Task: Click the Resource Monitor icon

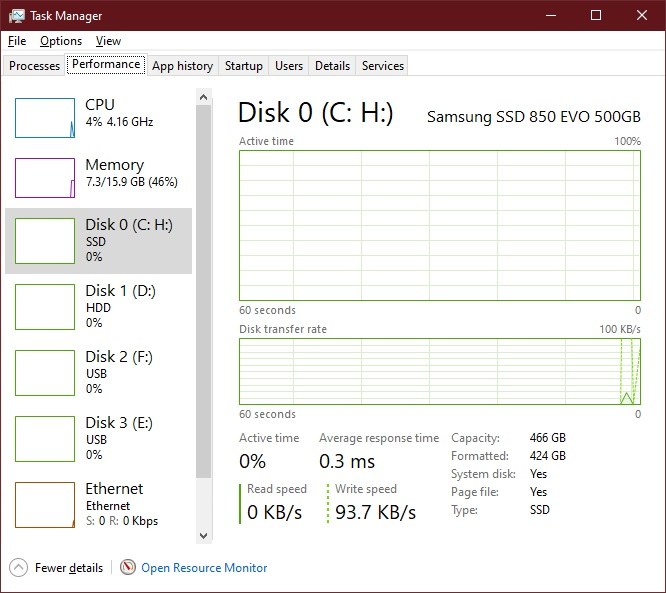Action: click(127, 567)
